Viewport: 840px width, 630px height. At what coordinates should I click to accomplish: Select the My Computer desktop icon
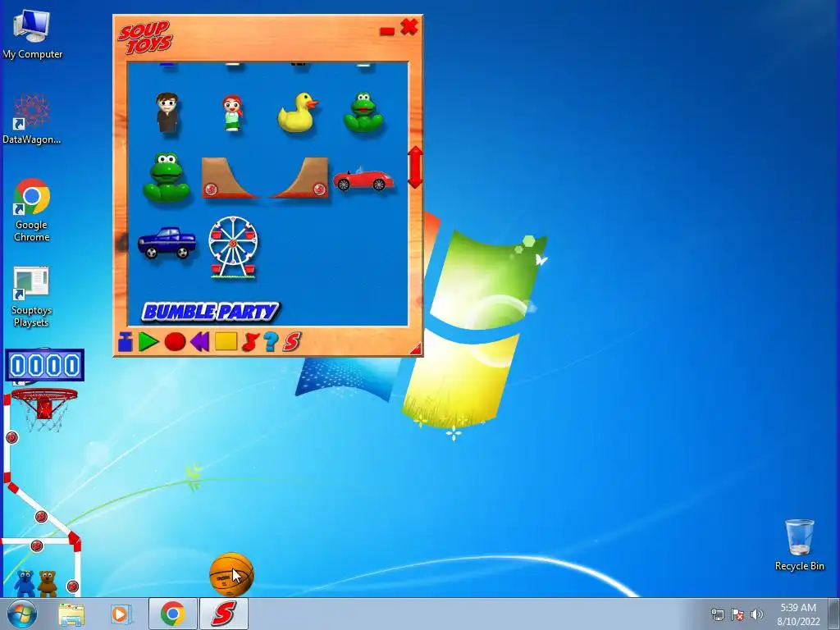[32, 34]
